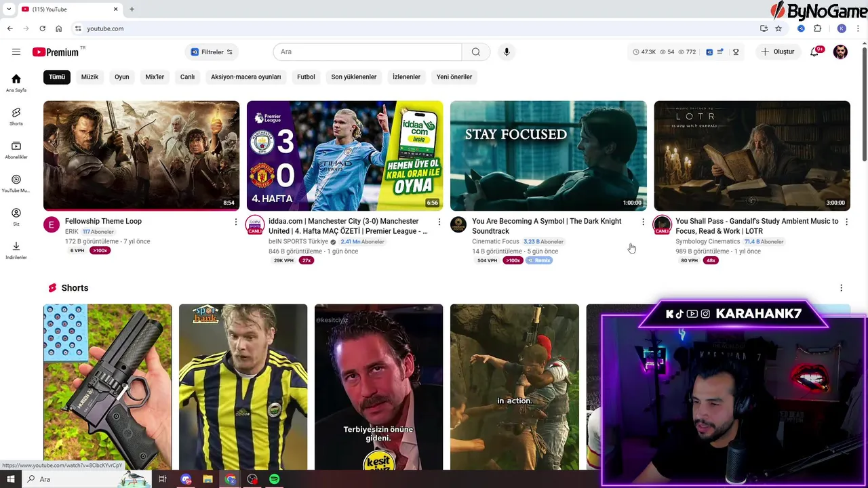The height and width of the screenshot is (488, 868).
Task: Select the Aksiyon-macera oyunları chip
Action: (x=245, y=77)
